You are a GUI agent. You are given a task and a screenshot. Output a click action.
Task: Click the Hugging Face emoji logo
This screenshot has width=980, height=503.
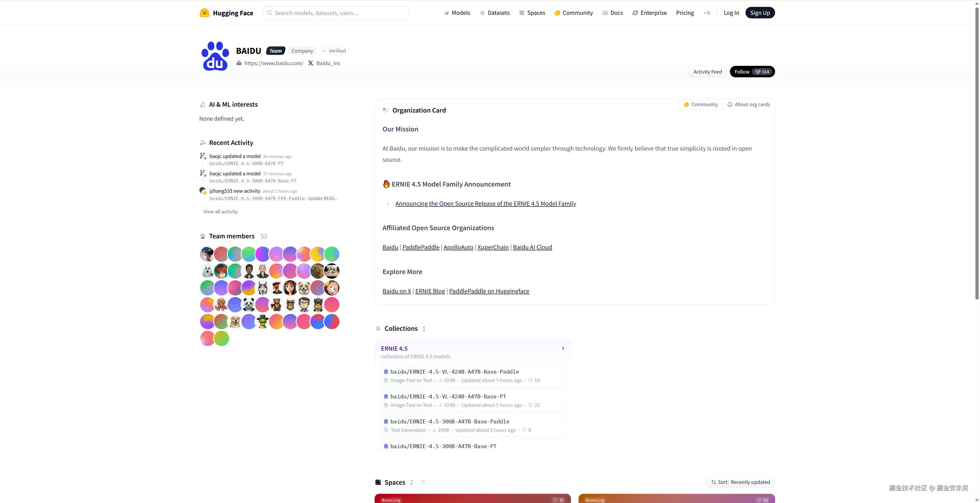tap(204, 13)
